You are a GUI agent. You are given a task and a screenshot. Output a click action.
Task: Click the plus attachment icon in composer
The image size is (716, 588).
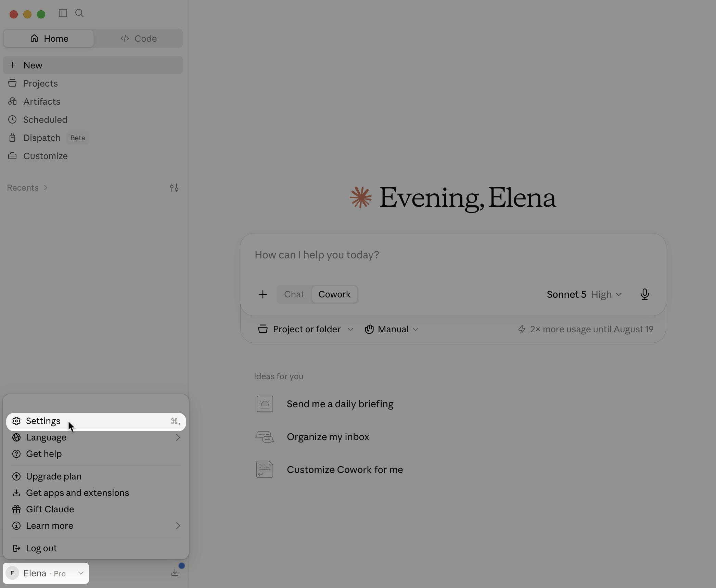(x=263, y=294)
